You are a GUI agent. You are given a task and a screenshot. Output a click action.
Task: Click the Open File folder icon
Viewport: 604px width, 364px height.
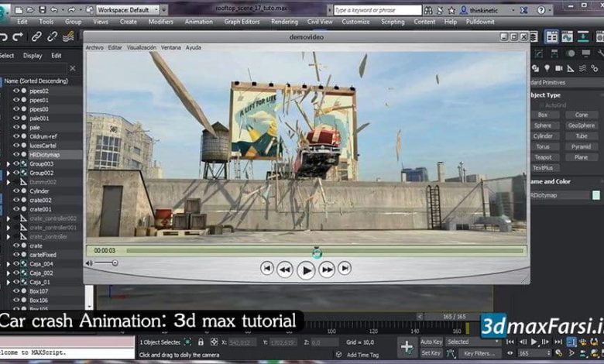(30, 9)
